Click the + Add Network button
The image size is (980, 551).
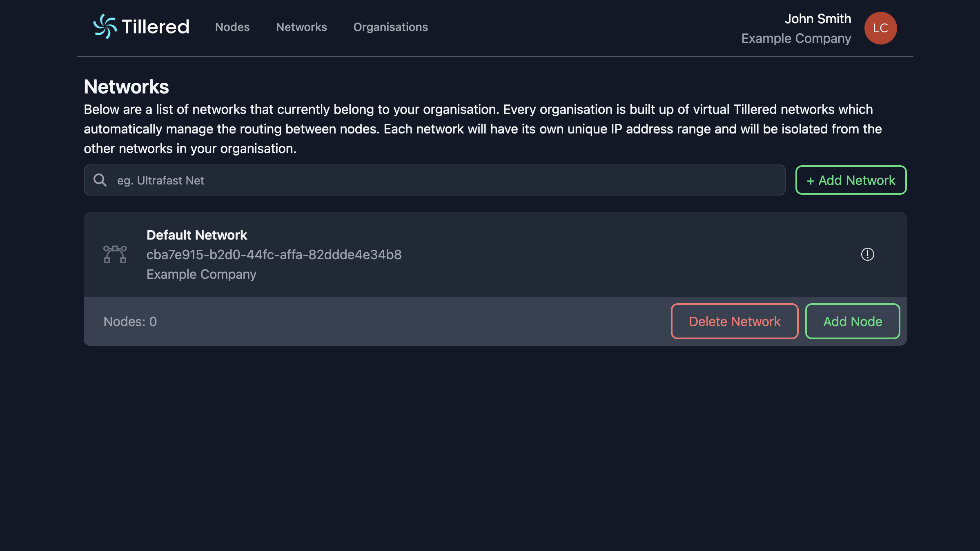(850, 180)
